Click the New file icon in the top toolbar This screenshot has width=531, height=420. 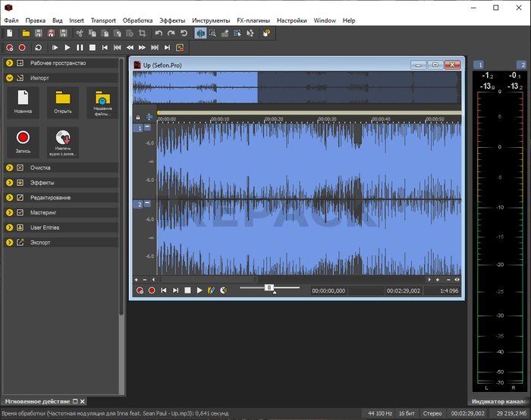(x=9, y=33)
